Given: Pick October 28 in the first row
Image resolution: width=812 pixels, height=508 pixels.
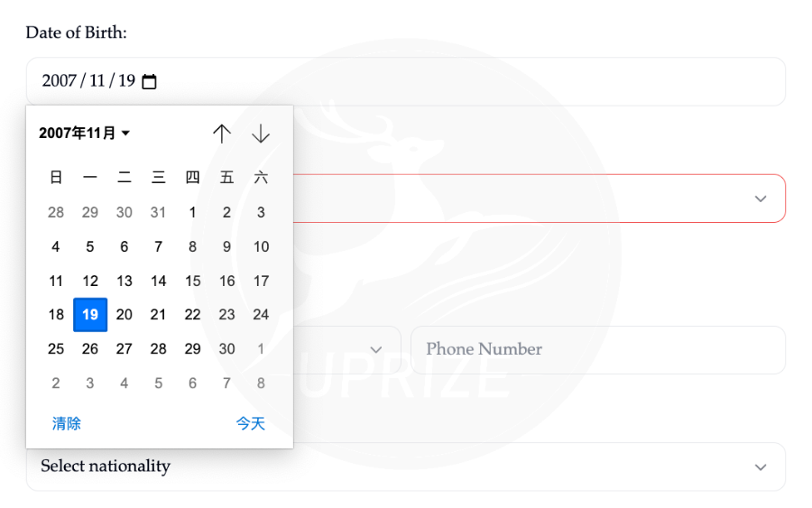Looking at the screenshot, I should pyautogui.click(x=56, y=213).
